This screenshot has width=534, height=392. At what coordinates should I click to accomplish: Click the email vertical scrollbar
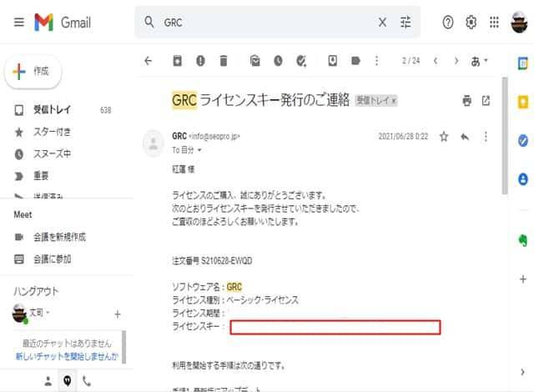(x=505, y=136)
